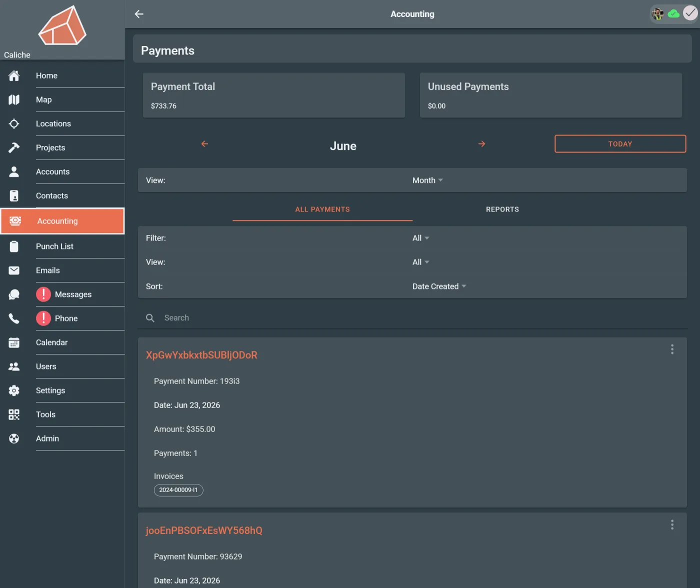Open the Sort Date Created dropdown
This screenshot has height=588, width=700.
point(439,286)
